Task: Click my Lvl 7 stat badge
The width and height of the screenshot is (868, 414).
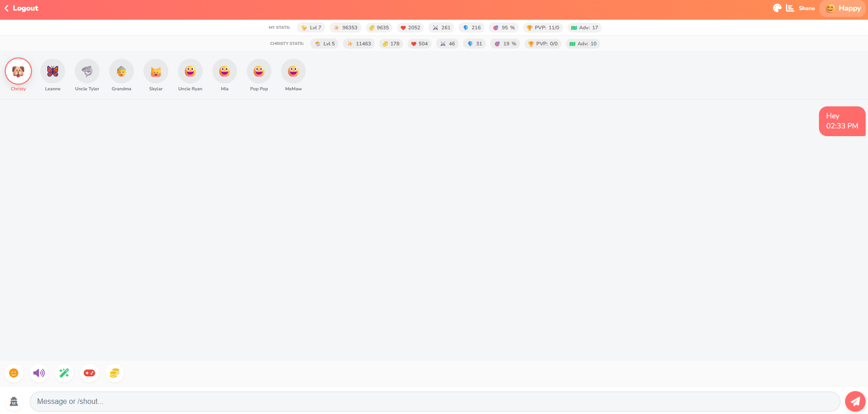Action: click(x=311, y=28)
